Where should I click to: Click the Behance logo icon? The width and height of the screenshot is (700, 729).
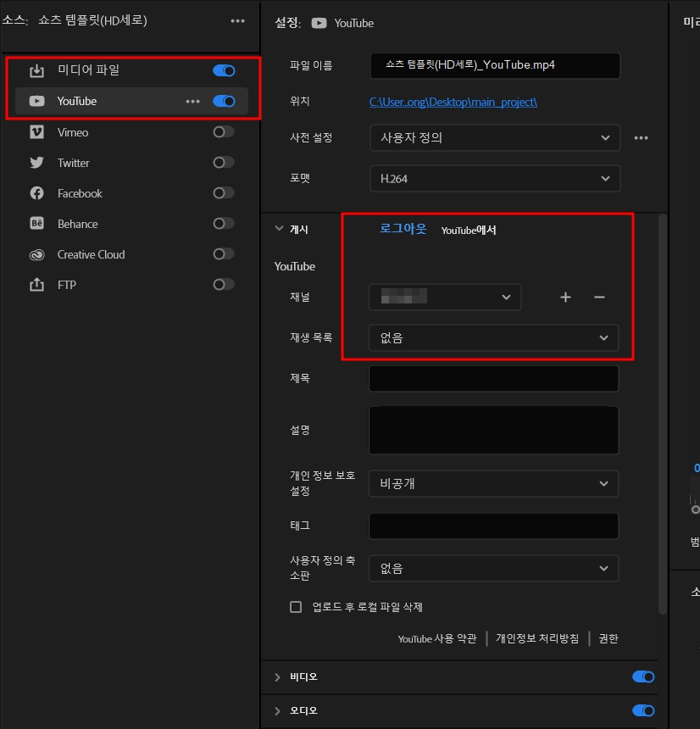[36, 224]
